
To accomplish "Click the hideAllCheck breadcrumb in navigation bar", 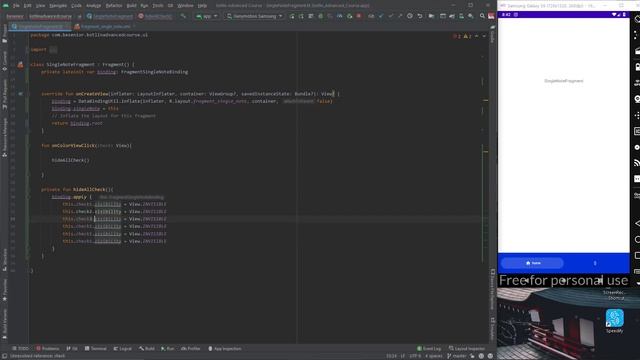I will (x=155, y=16).
